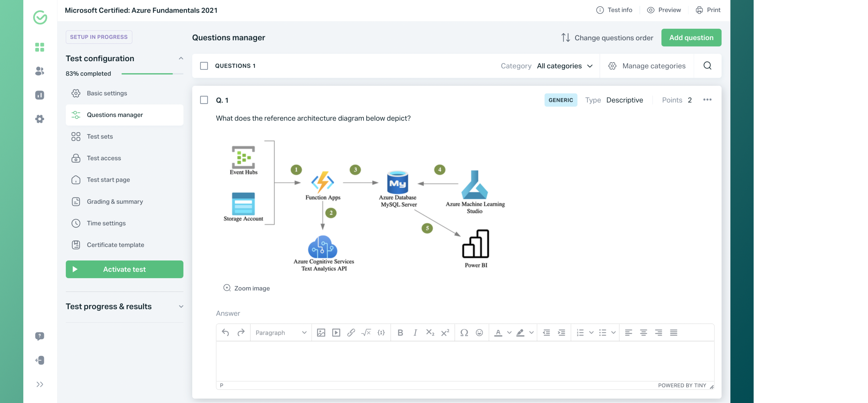Collapse the Test configuration section
Image resolution: width=868 pixels, height=403 pixels.
pyautogui.click(x=181, y=58)
